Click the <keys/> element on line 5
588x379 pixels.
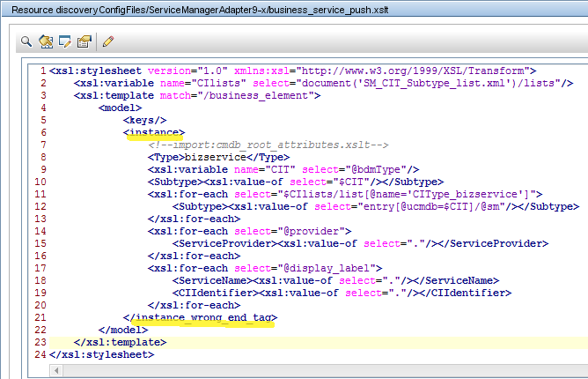pos(144,120)
